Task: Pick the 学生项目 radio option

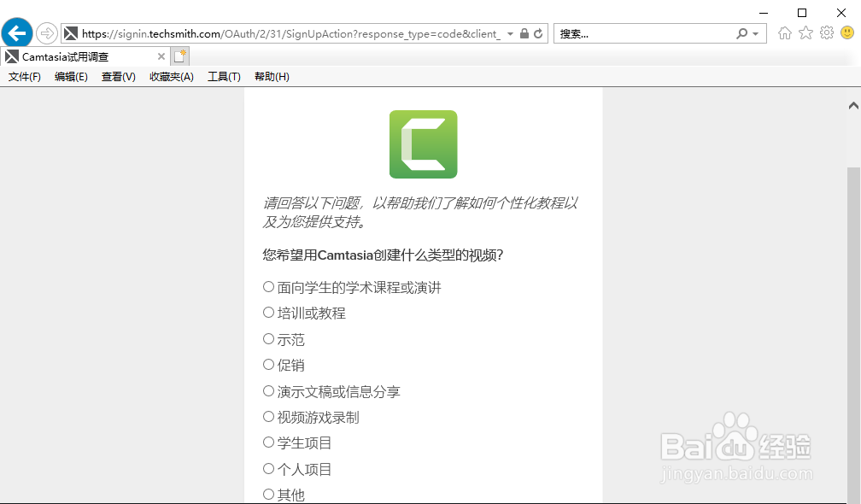Action: [x=268, y=442]
